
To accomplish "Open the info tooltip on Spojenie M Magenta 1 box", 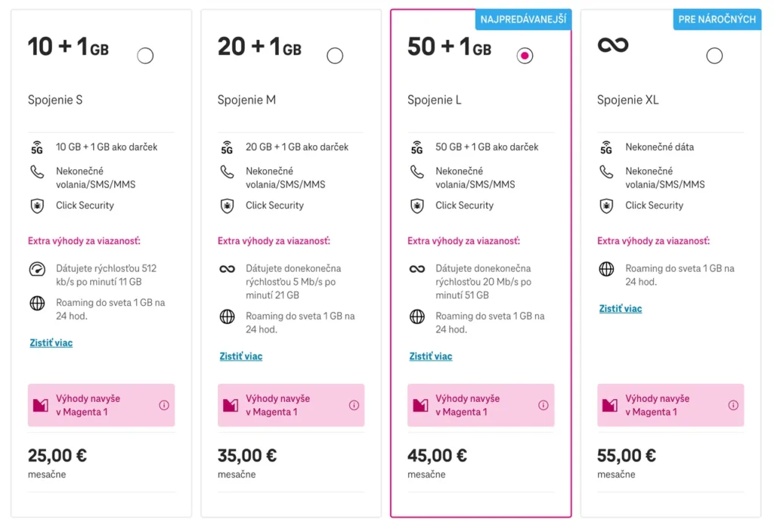I will pyautogui.click(x=354, y=405).
